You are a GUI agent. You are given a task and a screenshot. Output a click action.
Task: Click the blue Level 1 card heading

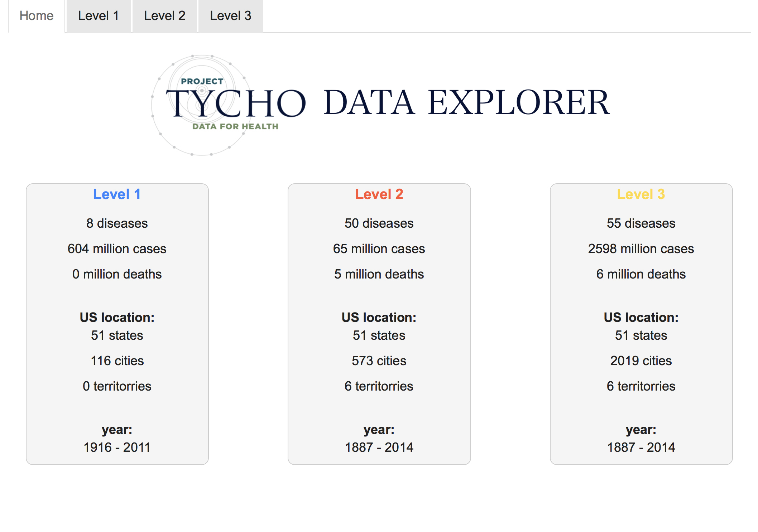click(x=117, y=194)
